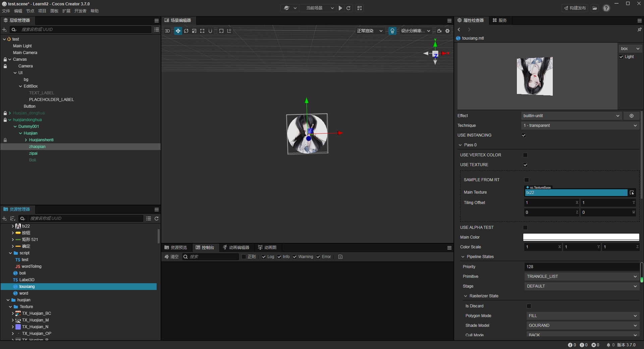
Task: Open the 节点 menu
Action: pyautogui.click(x=30, y=11)
